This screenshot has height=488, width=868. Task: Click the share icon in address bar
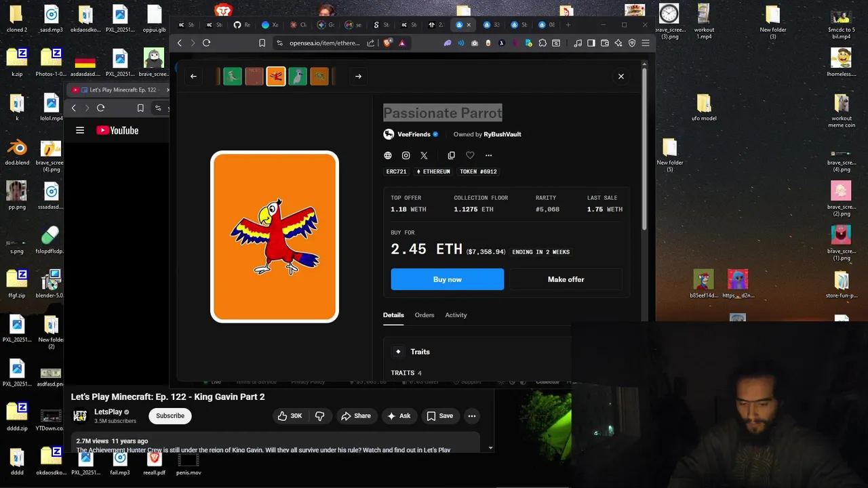(x=371, y=43)
